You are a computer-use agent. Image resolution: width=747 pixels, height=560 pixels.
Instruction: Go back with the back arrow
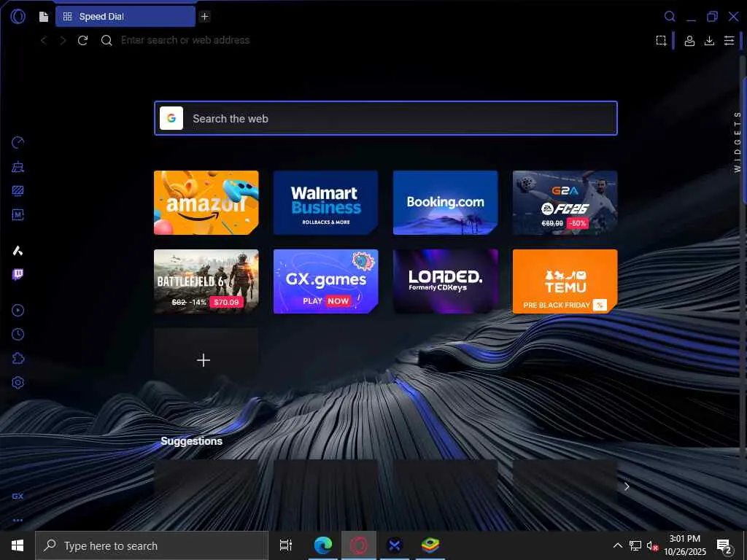point(43,41)
